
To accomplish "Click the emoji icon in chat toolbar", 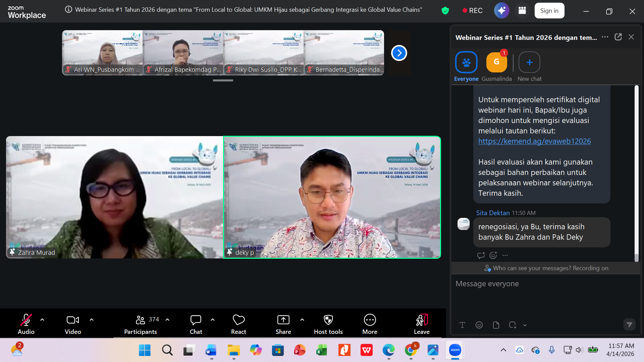I will 479,325.
